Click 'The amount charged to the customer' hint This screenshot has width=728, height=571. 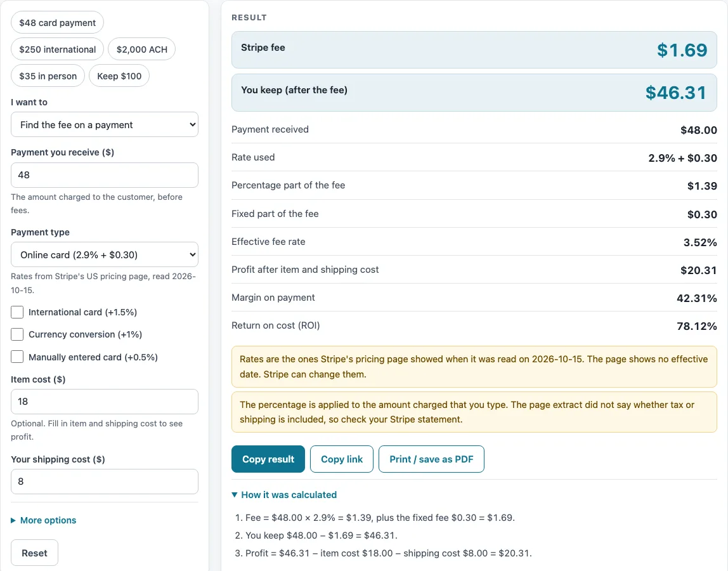point(96,204)
